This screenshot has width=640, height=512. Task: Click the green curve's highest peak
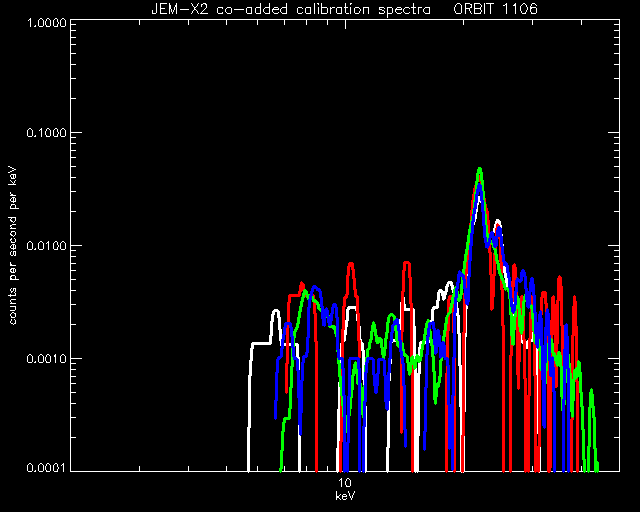click(480, 169)
